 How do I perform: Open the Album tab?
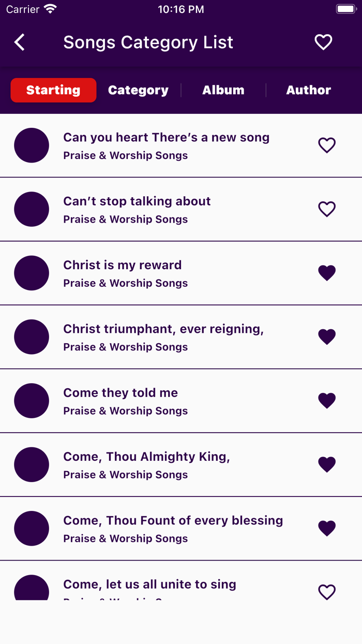[223, 90]
